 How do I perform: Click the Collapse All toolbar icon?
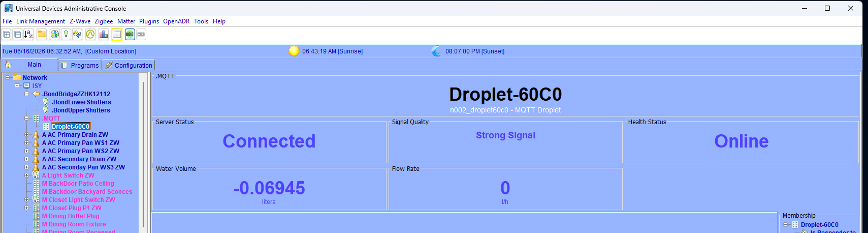pos(17,34)
